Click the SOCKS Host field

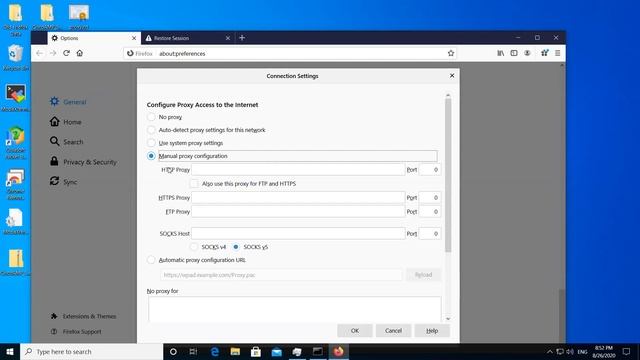(x=298, y=233)
